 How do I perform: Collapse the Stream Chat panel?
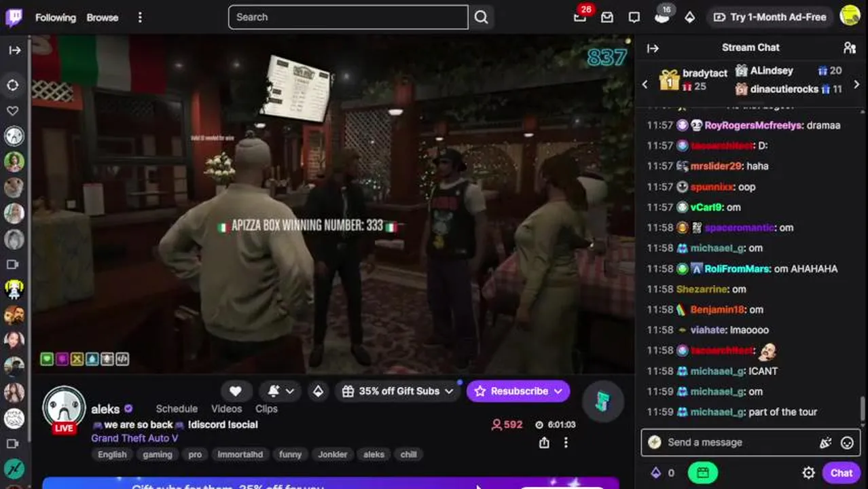(x=653, y=48)
